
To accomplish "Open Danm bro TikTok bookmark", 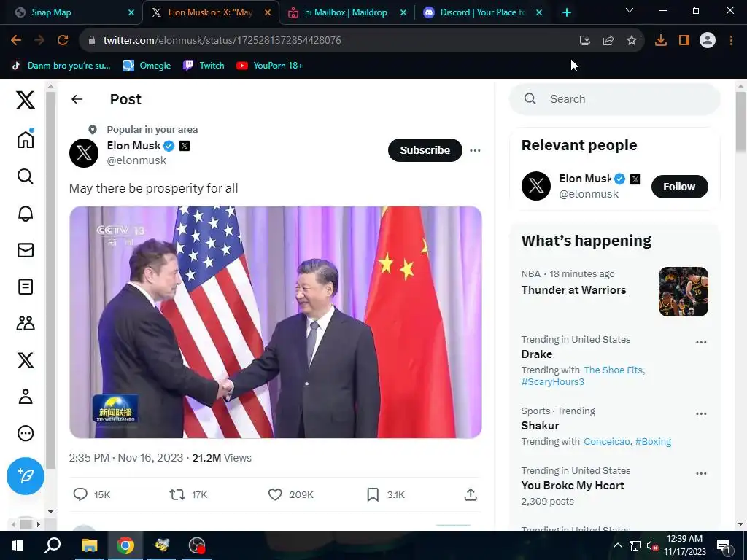I will (x=61, y=66).
